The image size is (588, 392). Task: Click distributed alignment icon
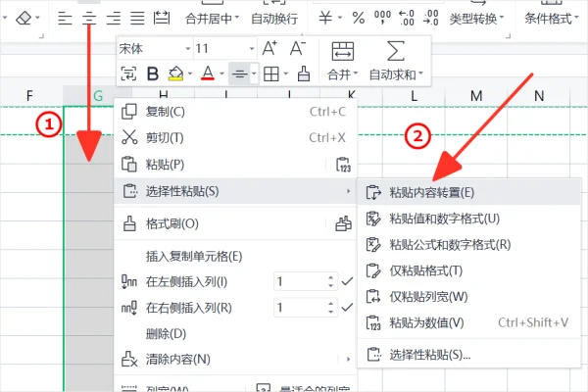pos(162,18)
